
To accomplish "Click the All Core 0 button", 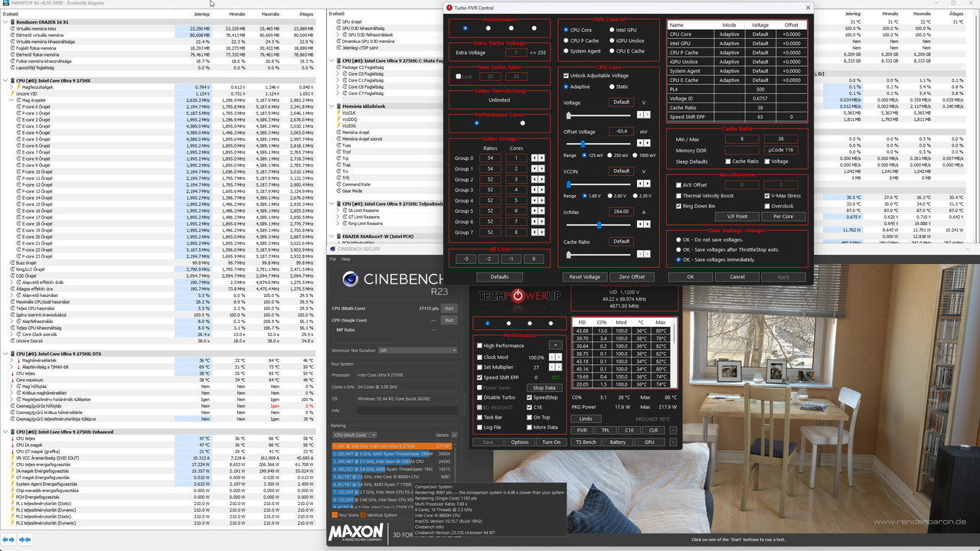I will click(534, 259).
